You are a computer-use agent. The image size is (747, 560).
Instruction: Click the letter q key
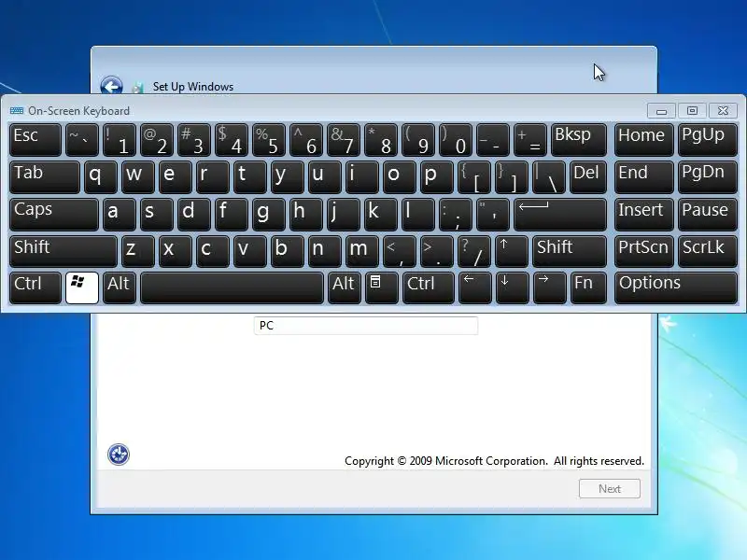tap(101, 177)
